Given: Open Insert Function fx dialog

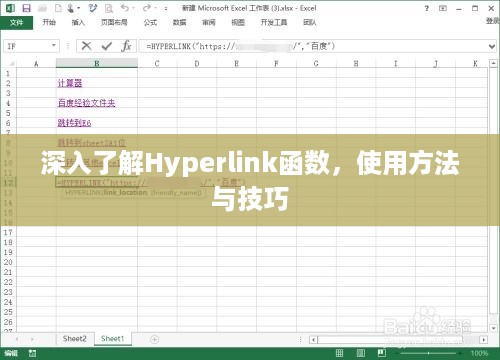Looking at the screenshot, I should point(126,46).
